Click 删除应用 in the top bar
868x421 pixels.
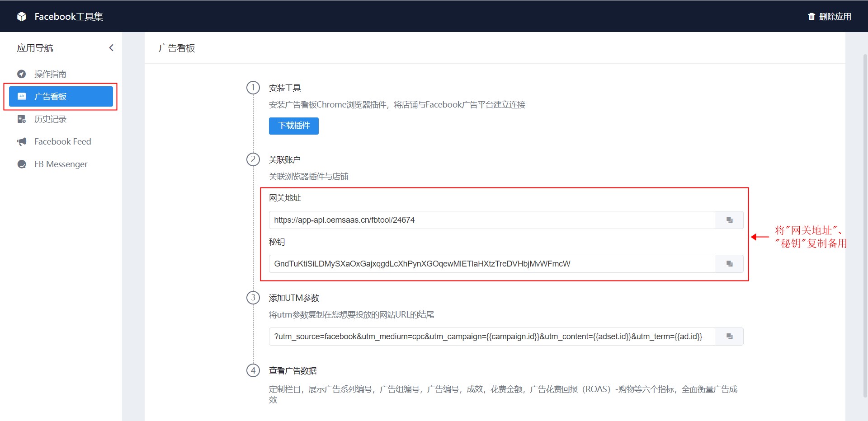click(830, 17)
